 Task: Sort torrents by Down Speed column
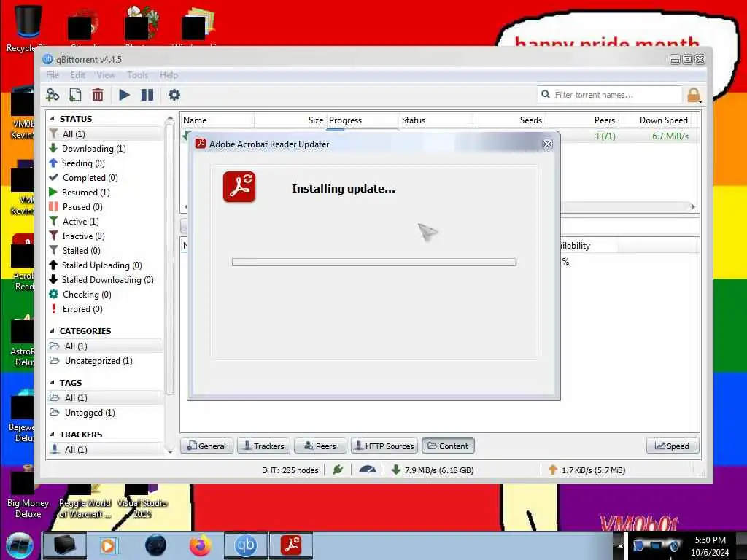coord(656,120)
